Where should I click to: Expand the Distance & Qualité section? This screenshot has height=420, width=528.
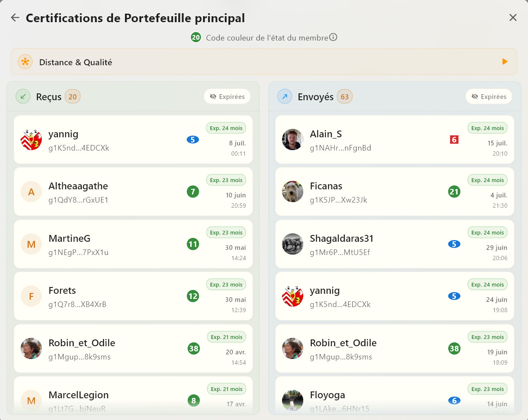[x=264, y=62]
